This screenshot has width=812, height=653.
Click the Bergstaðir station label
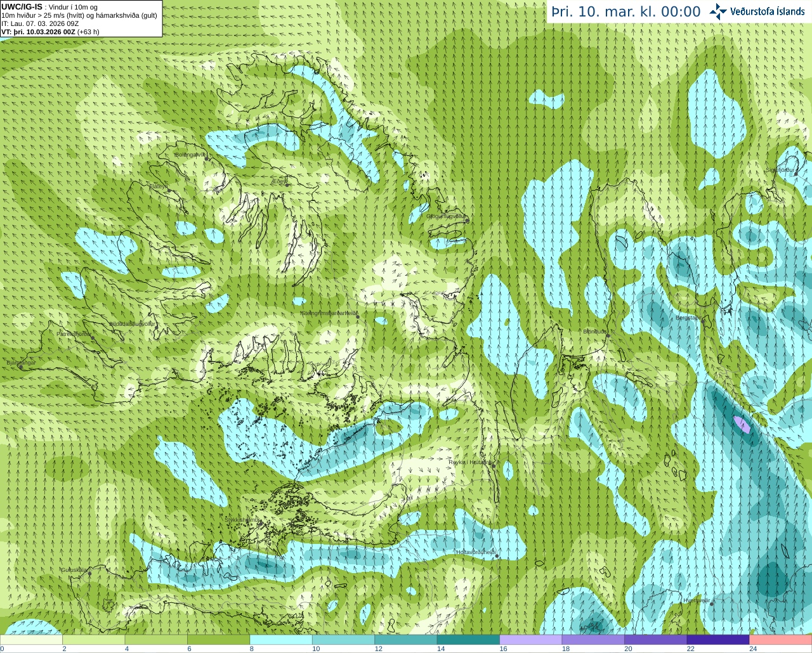(x=688, y=318)
